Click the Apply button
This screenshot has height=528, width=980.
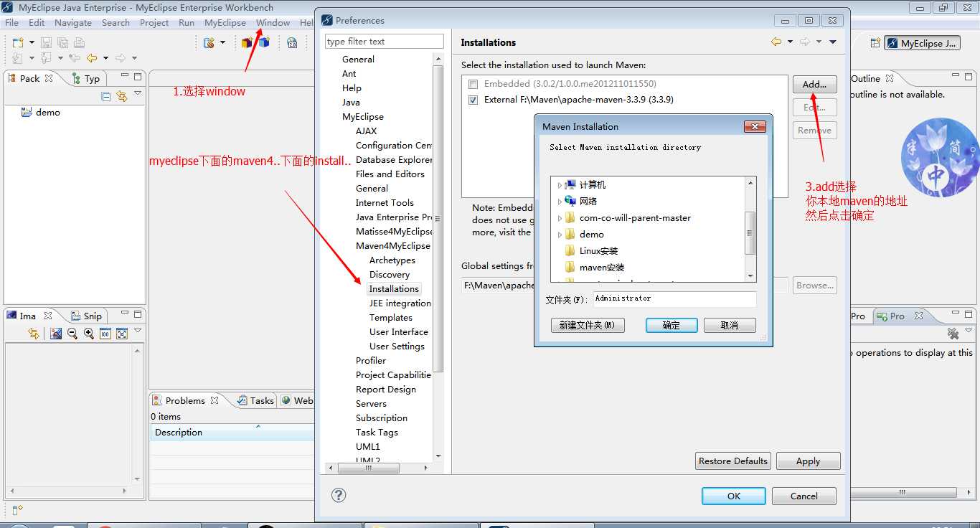click(808, 461)
